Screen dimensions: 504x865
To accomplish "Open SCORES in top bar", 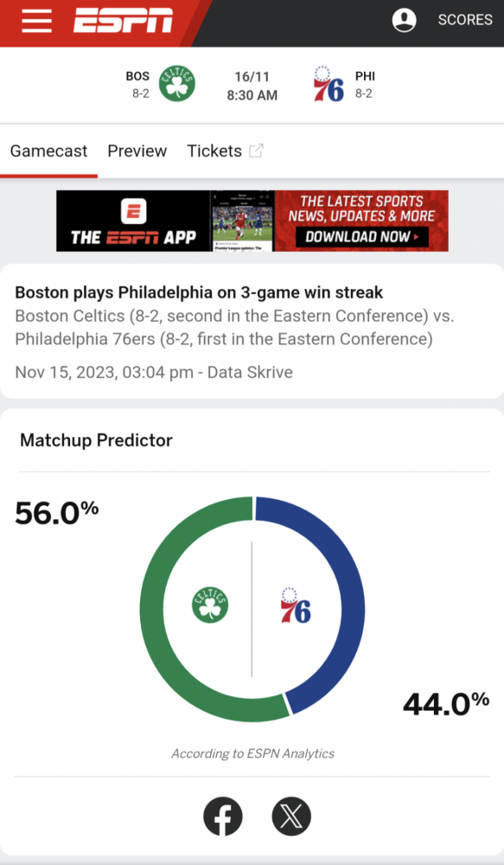I will tap(465, 20).
